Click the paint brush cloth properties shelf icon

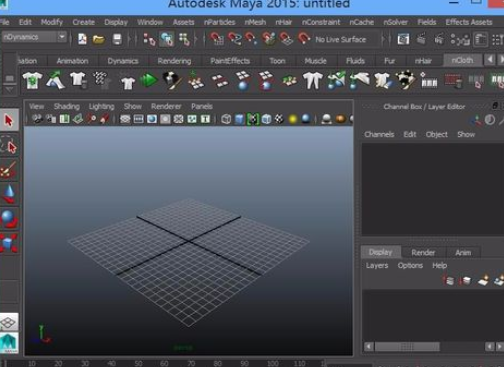172,80
